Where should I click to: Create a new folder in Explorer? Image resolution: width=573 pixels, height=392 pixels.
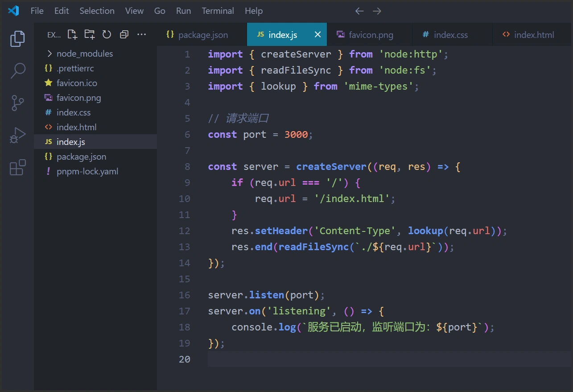pyautogui.click(x=90, y=34)
